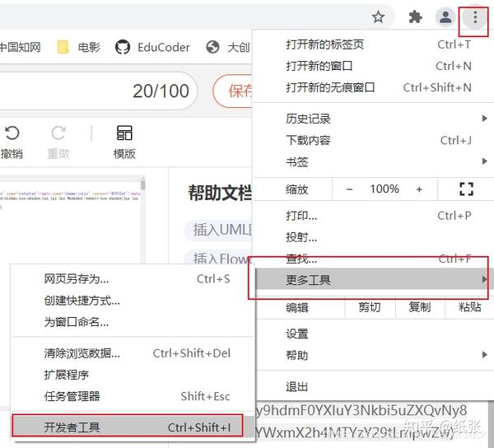Select 打开新的窗口 menu item
This screenshot has width=494, height=448.
pyautogui.click(x=373, y=66)
